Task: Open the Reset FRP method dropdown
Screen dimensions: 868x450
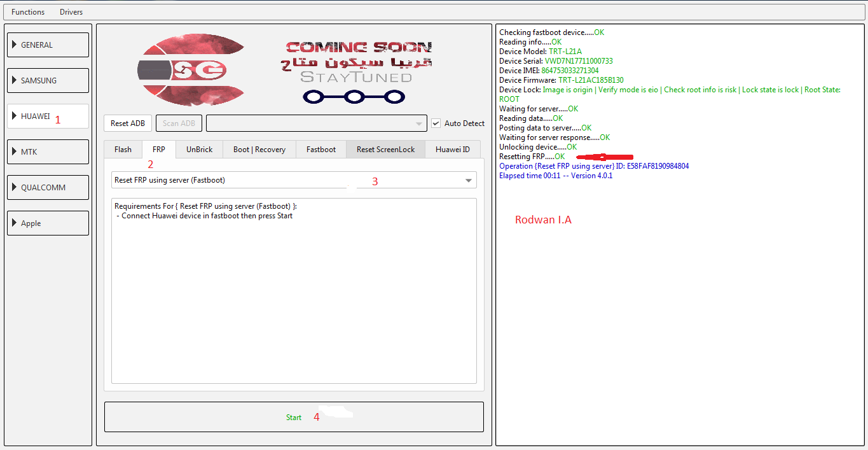Action: tap(294, 180)
